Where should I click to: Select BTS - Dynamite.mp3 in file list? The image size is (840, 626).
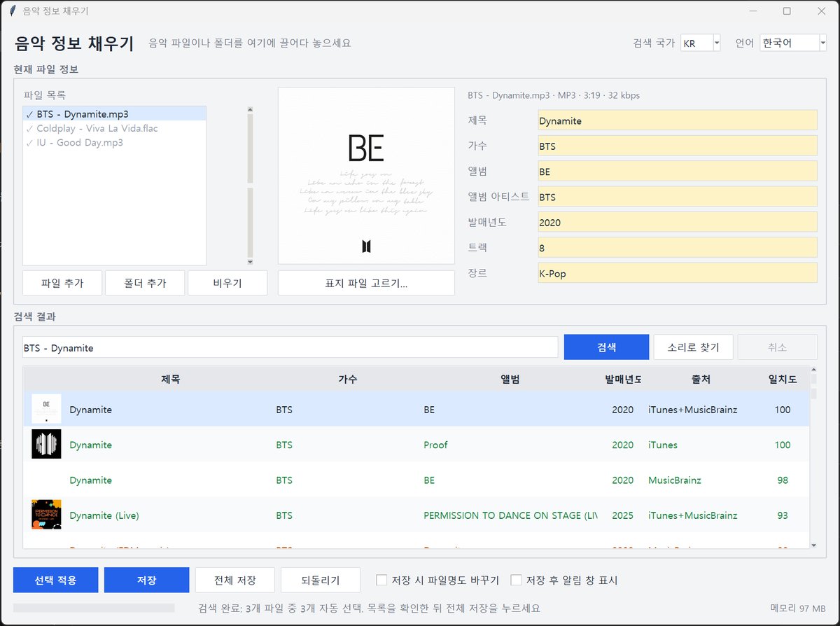pos(115,113)
